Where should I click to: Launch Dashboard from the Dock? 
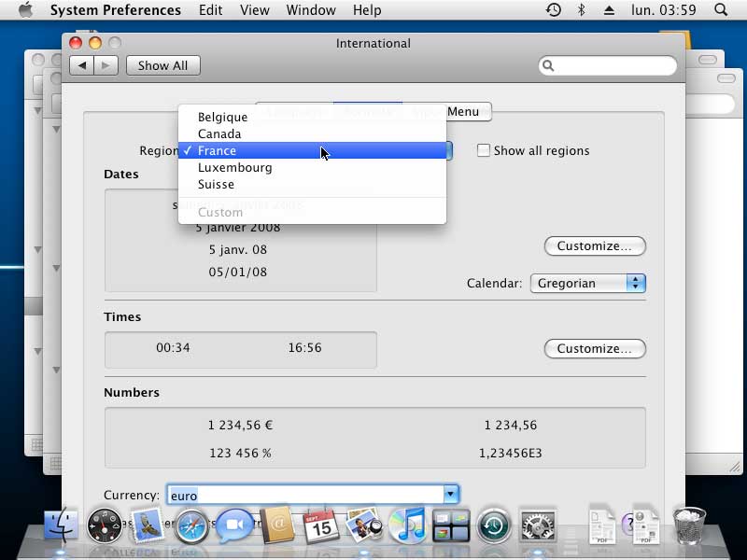point(105,525)
